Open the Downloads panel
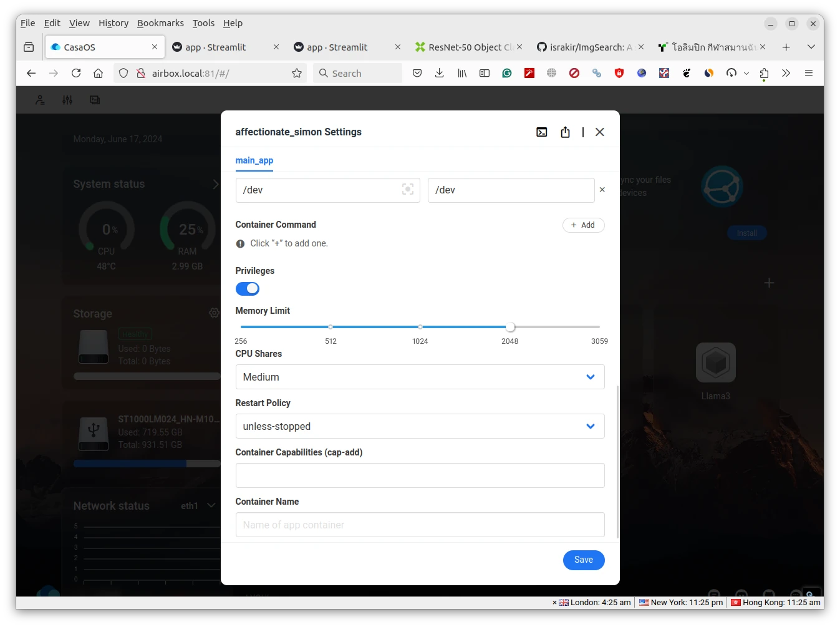 pos(440,74)
